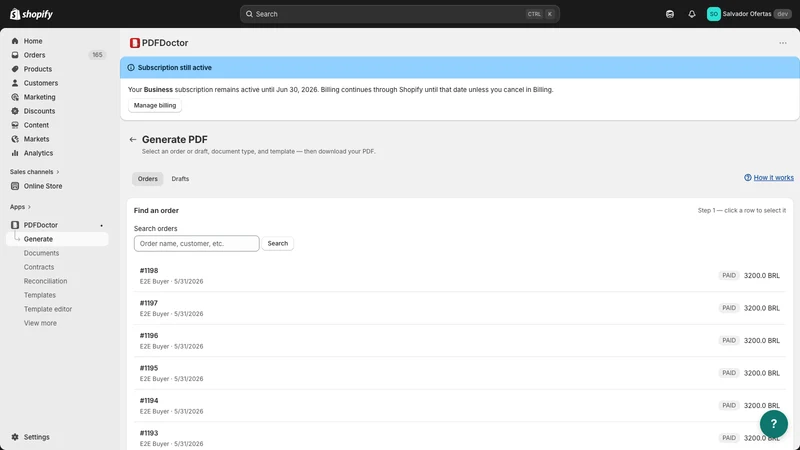Image resolution: width=800 pixels, height=450 pixels.
Task: Open Template editor in PDFDoctor menu
Action: tap(48, 309)
